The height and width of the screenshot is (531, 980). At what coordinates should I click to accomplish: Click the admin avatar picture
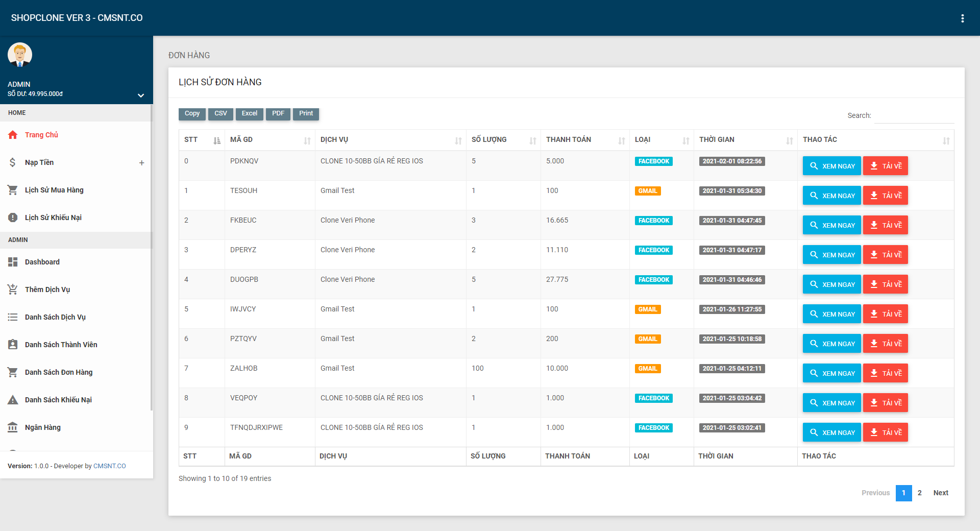point(20,55)
